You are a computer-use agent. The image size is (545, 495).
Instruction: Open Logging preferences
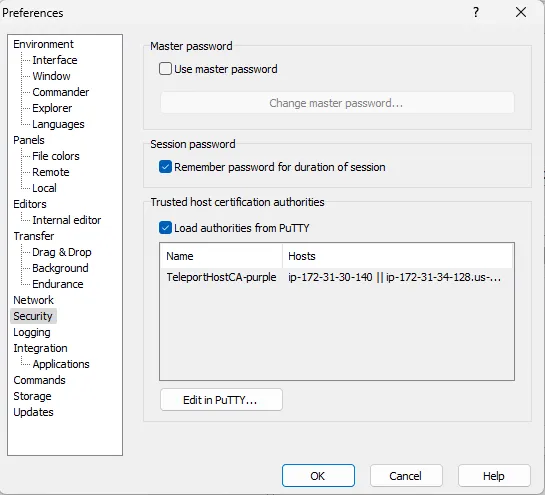click(32, 332)
